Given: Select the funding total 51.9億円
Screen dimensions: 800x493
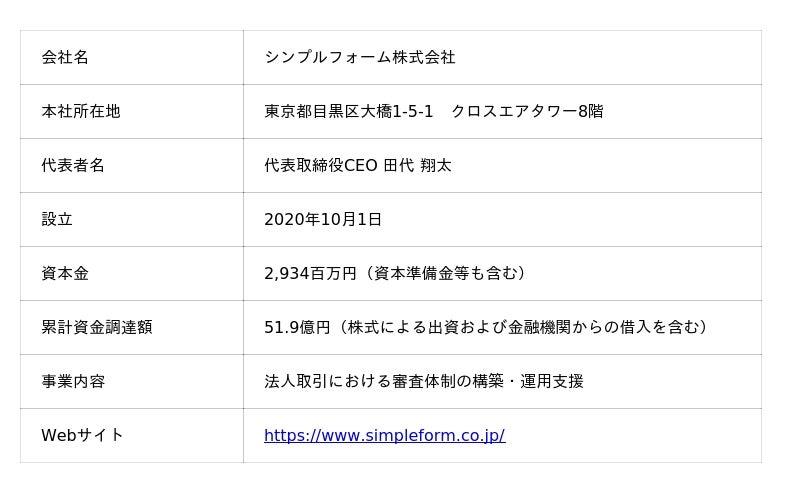Looking at the screenshot, I should tap(297, 328).
